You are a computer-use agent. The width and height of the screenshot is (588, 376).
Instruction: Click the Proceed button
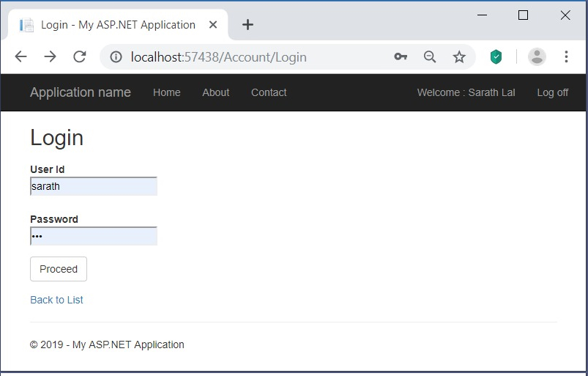(59, 269)
